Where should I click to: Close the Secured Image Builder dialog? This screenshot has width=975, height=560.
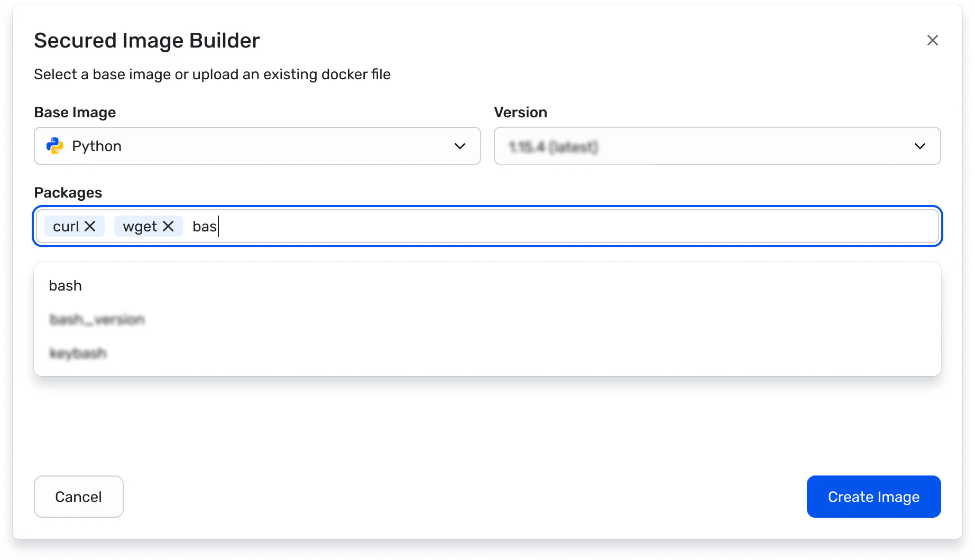tap(932, 40)
